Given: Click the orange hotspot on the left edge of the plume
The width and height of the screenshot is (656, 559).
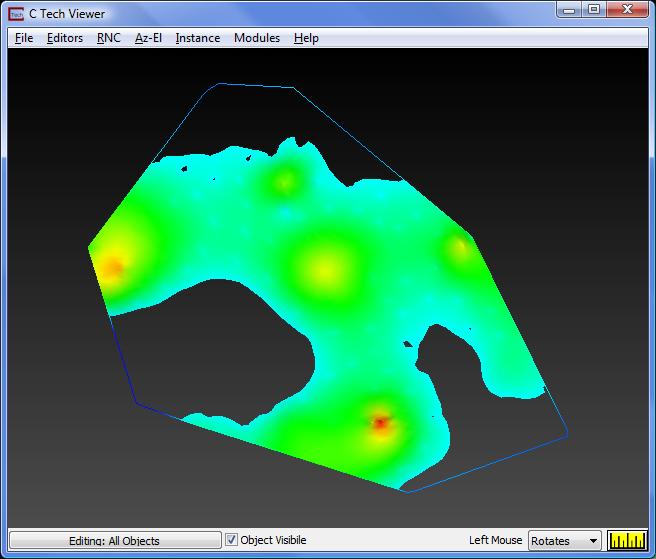Looking at the screenshot, I should pyautogui.click(x=111, y=268).
